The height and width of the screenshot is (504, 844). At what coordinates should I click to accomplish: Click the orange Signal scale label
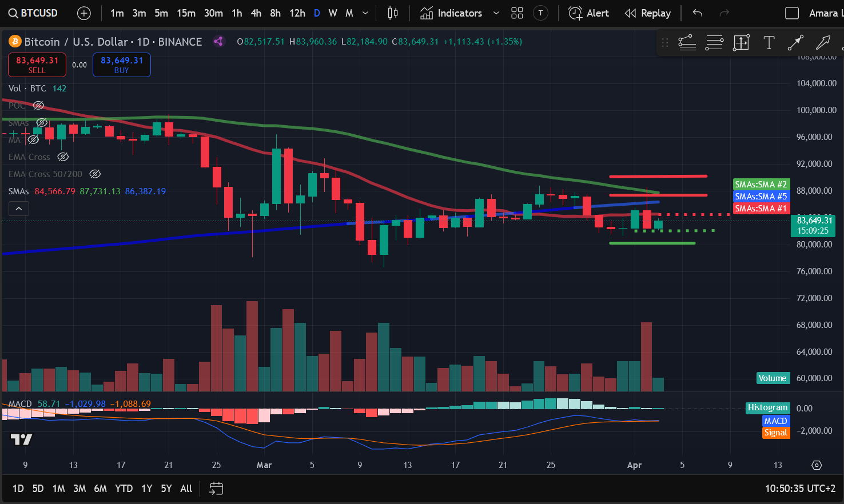776,433
